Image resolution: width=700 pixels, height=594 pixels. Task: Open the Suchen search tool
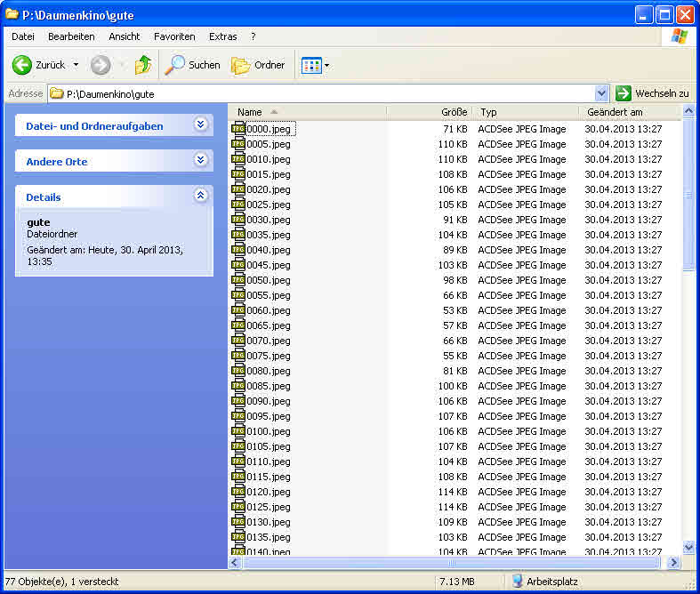tap(192, 65)
